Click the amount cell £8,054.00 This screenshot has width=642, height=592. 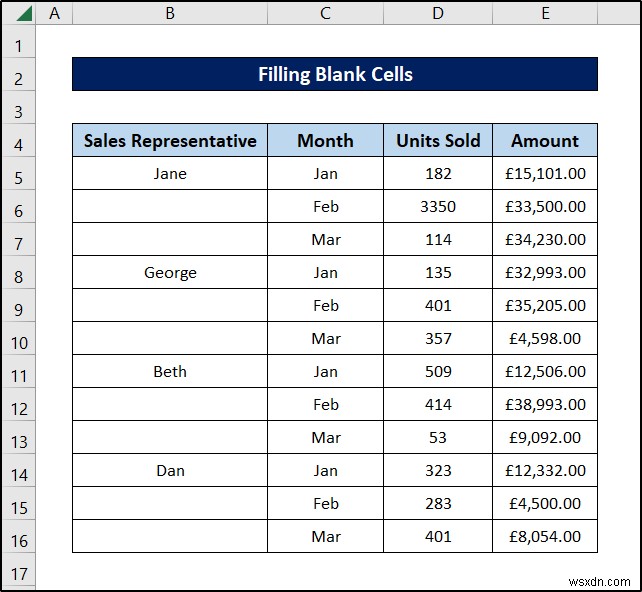545,537
